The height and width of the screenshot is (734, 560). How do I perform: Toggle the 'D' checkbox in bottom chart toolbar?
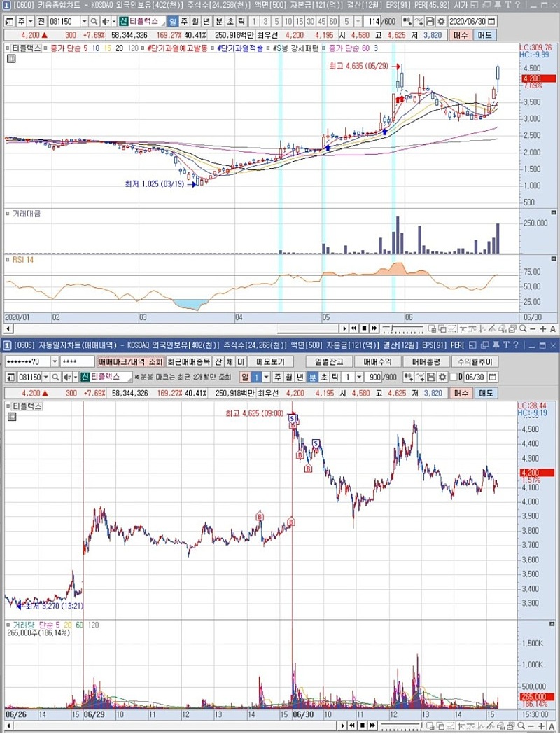pyautogui.click(x=454, y=378)
